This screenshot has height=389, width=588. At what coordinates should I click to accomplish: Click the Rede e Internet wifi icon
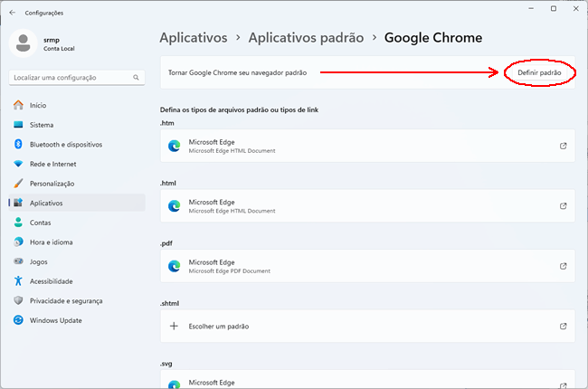coord(18,164)
